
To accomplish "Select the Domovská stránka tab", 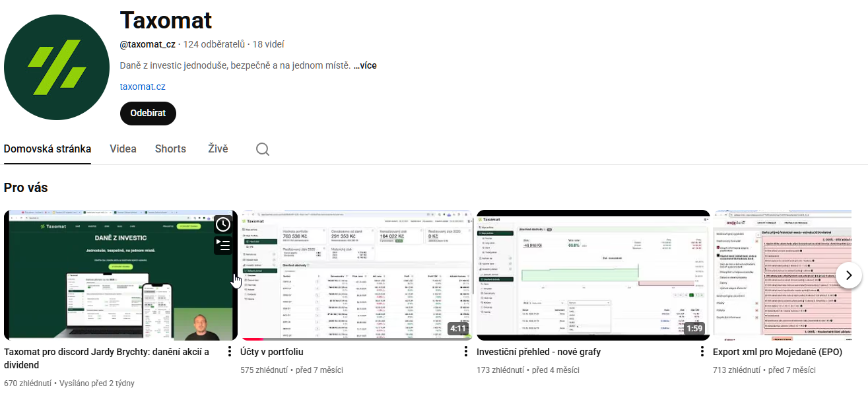I will (48, 149).
